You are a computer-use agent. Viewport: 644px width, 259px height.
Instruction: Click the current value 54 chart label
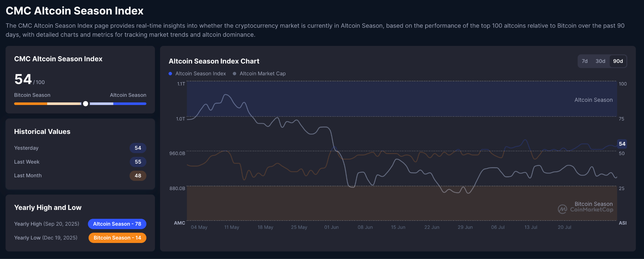622,144
